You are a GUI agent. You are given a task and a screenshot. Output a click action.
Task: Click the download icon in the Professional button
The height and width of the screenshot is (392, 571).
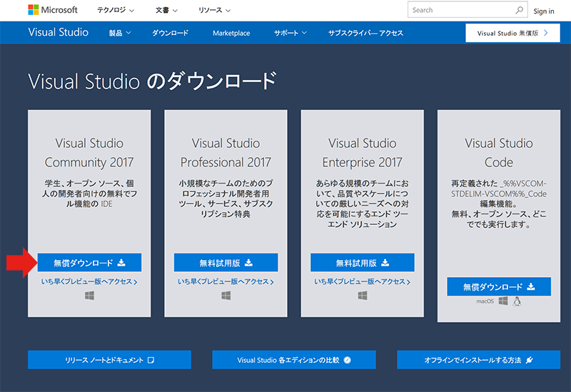click(x=248, y=263)
